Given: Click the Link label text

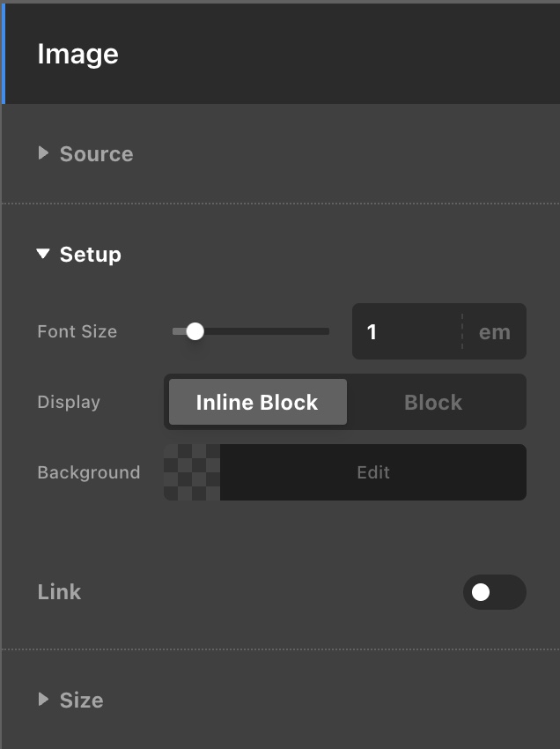Looking at the screenshot, I should click(x=59, y=592).
